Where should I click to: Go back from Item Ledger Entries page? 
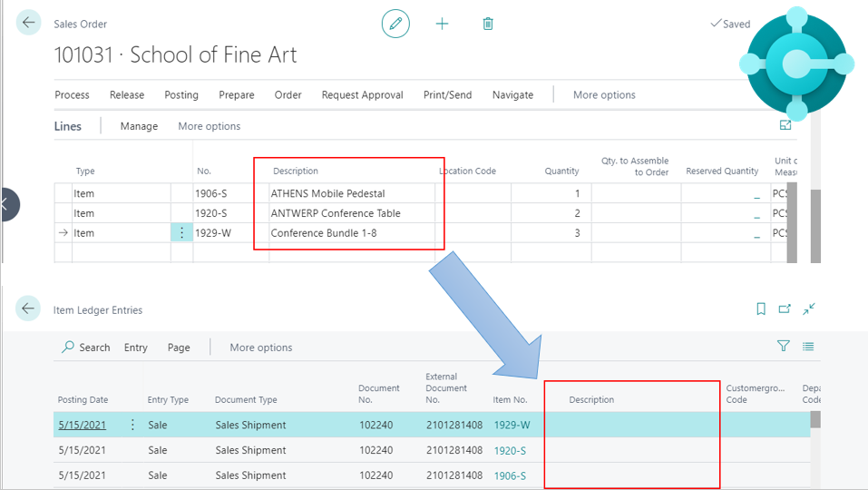29,309
